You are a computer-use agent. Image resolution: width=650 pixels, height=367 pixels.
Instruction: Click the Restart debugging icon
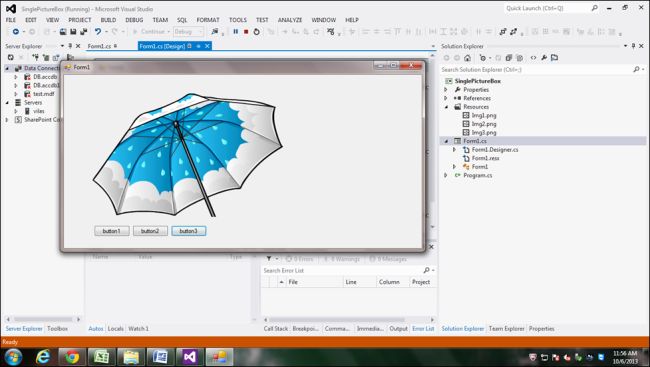point(257,32)
